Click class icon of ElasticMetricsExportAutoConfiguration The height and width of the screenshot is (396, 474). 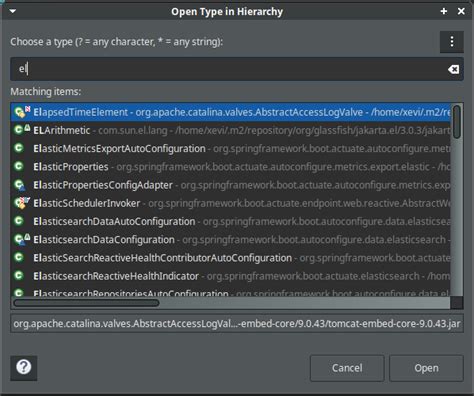tap(19, 148)
